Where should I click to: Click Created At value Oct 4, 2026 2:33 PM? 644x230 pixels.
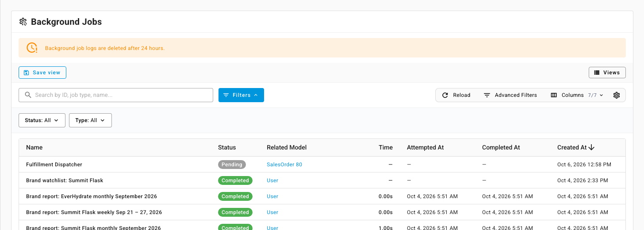tap(583, 180)
